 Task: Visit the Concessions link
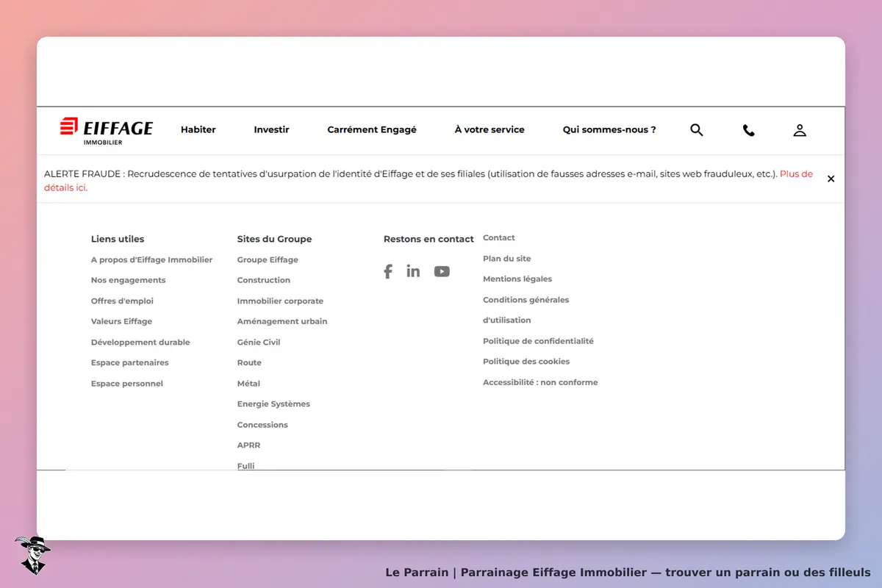pos(262,424)
